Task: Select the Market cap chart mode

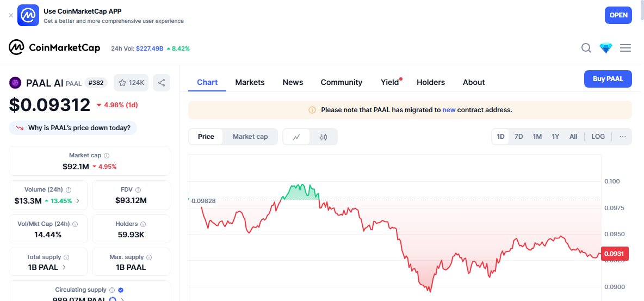Action: click(x=250, y=137)
